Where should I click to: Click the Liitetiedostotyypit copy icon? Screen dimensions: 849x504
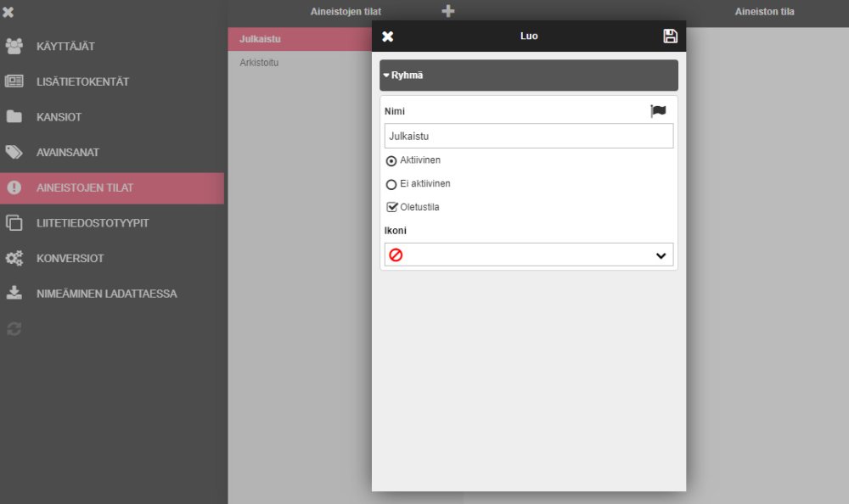[x=14, y=222]
